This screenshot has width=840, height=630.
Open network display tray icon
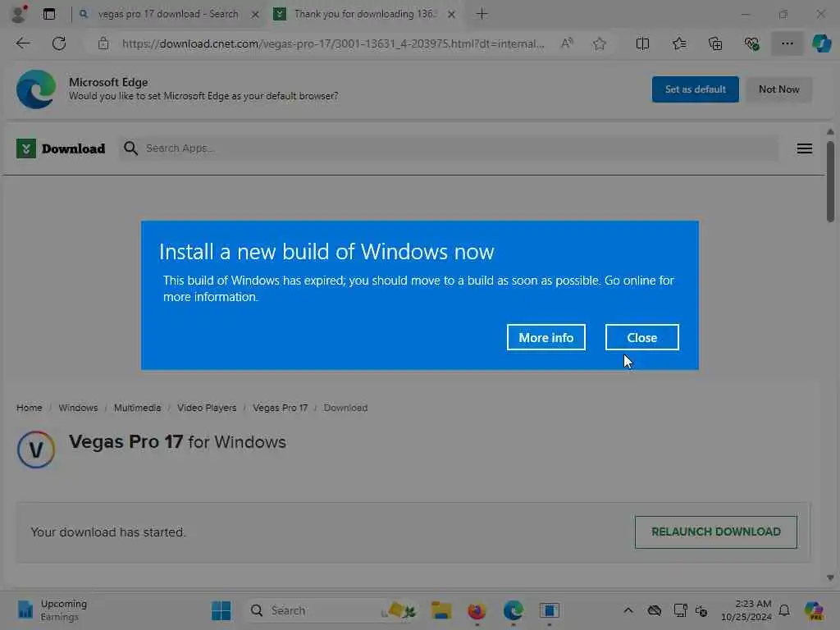tap(680, 610)
